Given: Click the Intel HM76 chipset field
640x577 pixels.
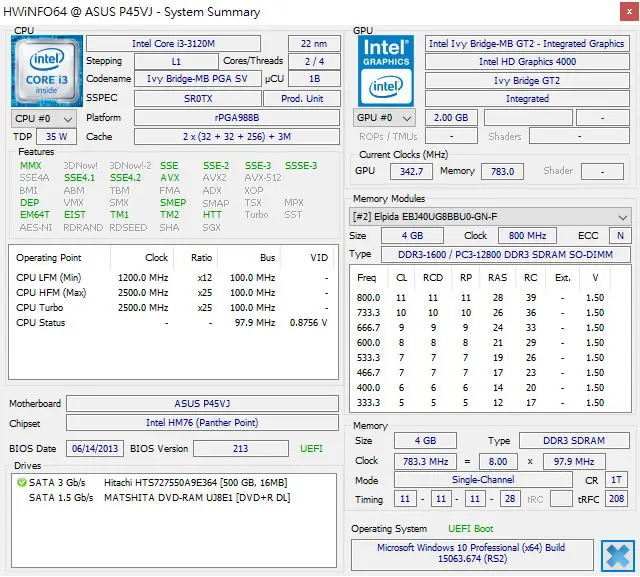Looking at the screenshot, I should 202,423.
